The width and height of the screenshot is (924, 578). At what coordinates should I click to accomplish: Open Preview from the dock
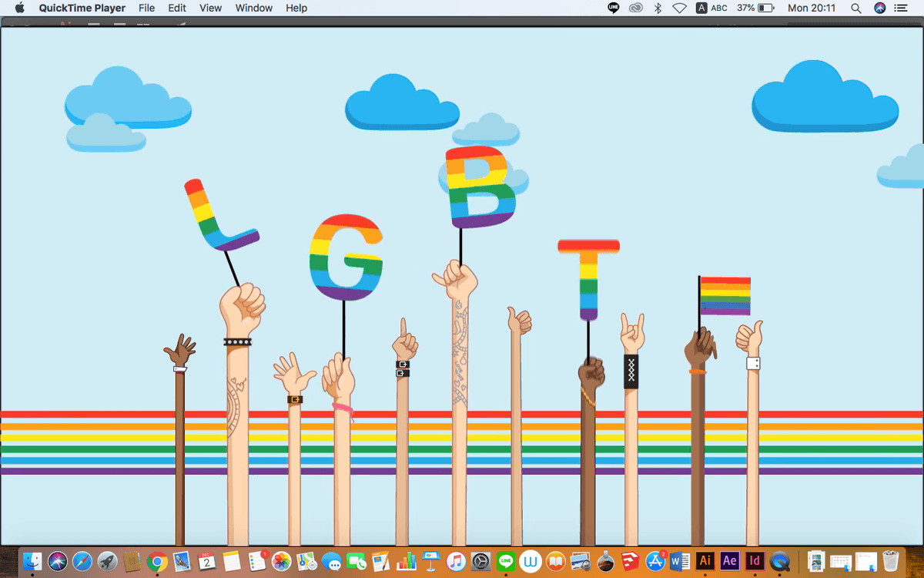coord(581,561)
